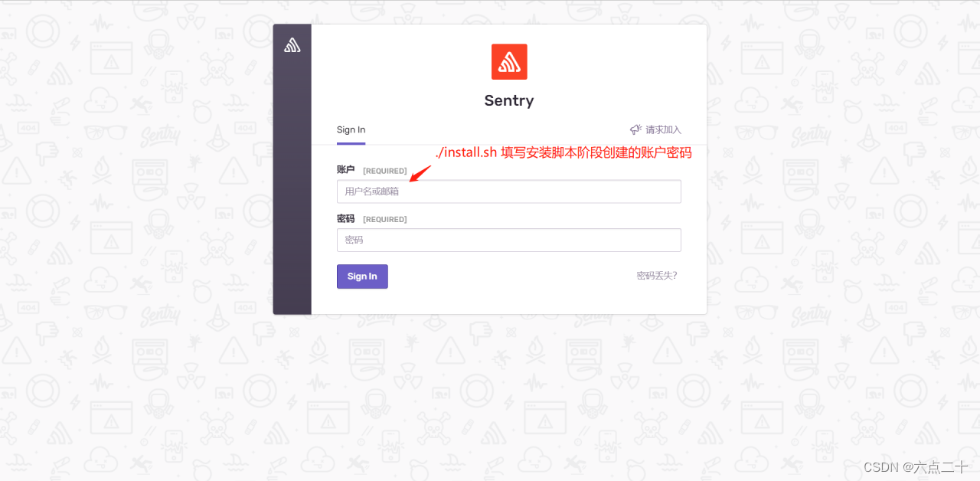Click the REQUIRED tag next to 账户
The image size is (980, 481).
(x=385, y=171)
